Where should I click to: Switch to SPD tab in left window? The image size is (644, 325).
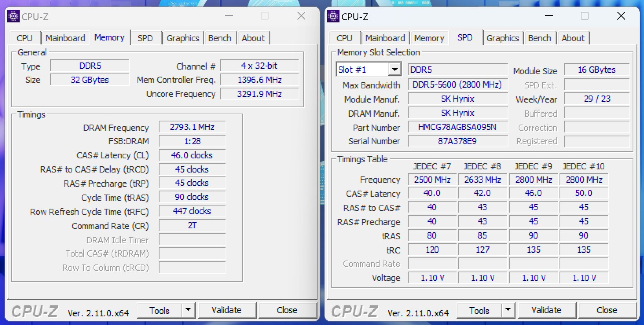coord(145,38)
